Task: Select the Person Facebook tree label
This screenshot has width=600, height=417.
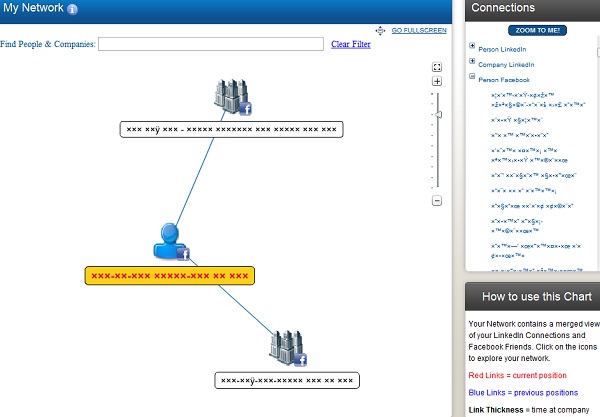Action: 504,80
